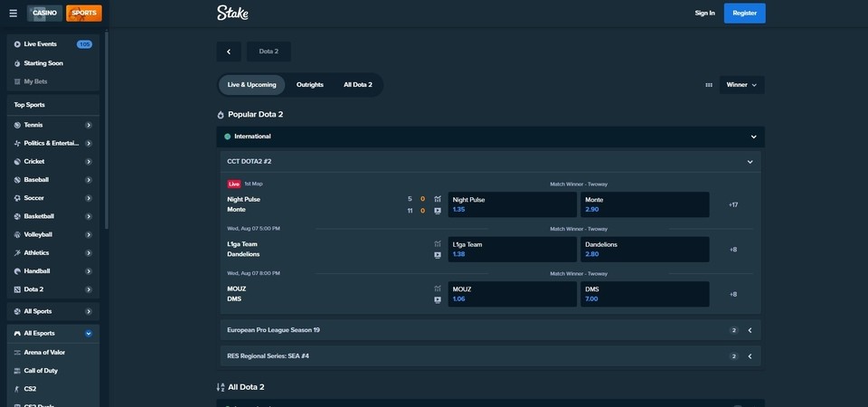The width and height of the screenshot is (868, 407).
Task: Expand European Pro League Season 19
Action: pos(750,331)
